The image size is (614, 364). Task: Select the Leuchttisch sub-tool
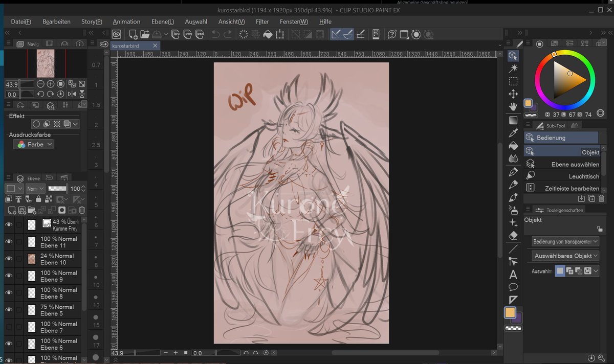click(562, 176)
